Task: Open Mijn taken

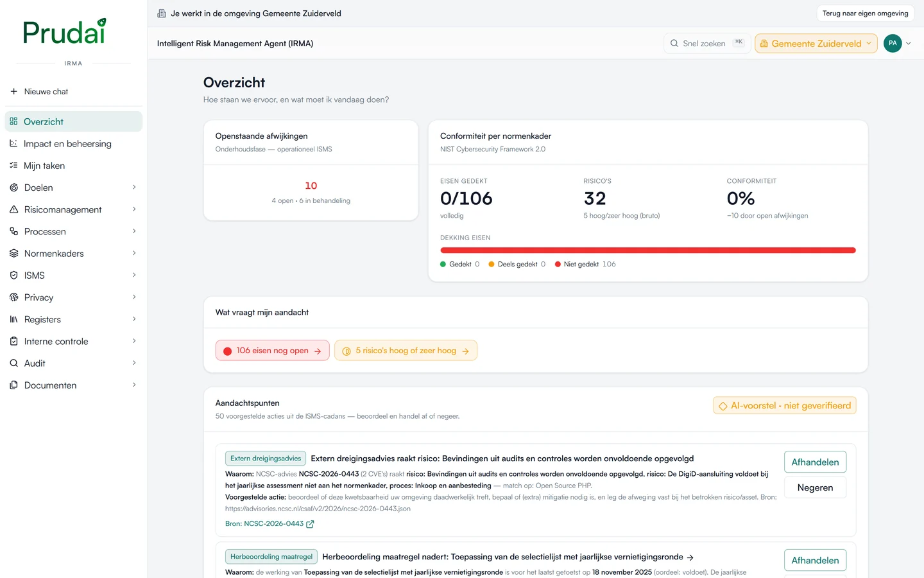Action: tap(73, 165)
